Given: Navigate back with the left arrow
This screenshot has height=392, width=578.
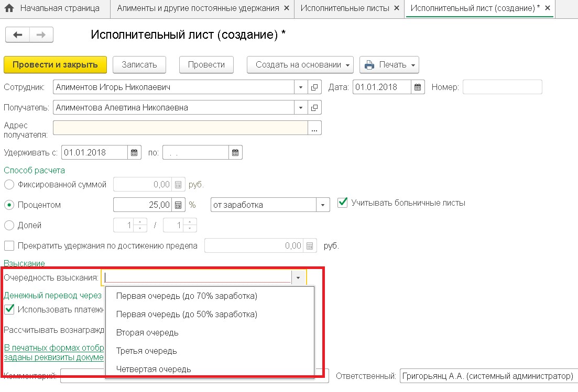Looking at the screenshot, I should 17,35.
